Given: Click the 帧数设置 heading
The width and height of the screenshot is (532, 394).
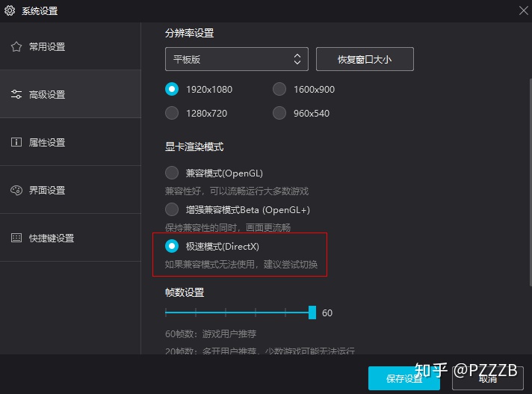Looking at the screenshot, I should (x=185, y=292).
